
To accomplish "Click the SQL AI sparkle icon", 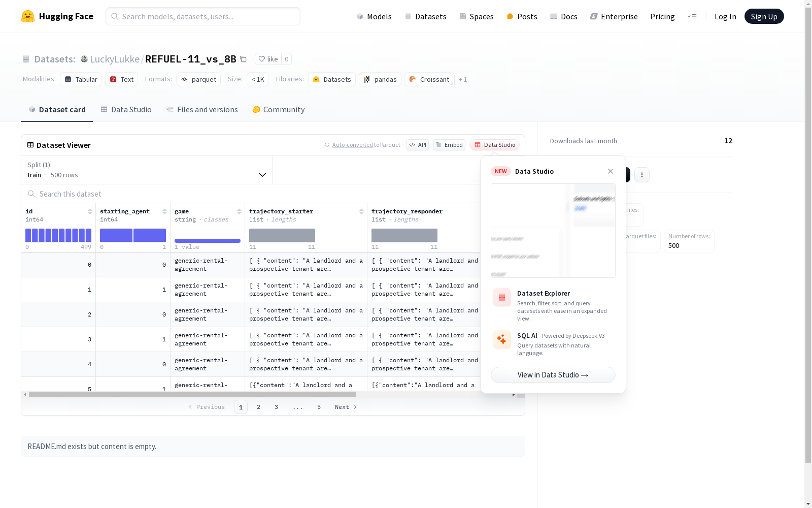I will [x=502, y=340].
